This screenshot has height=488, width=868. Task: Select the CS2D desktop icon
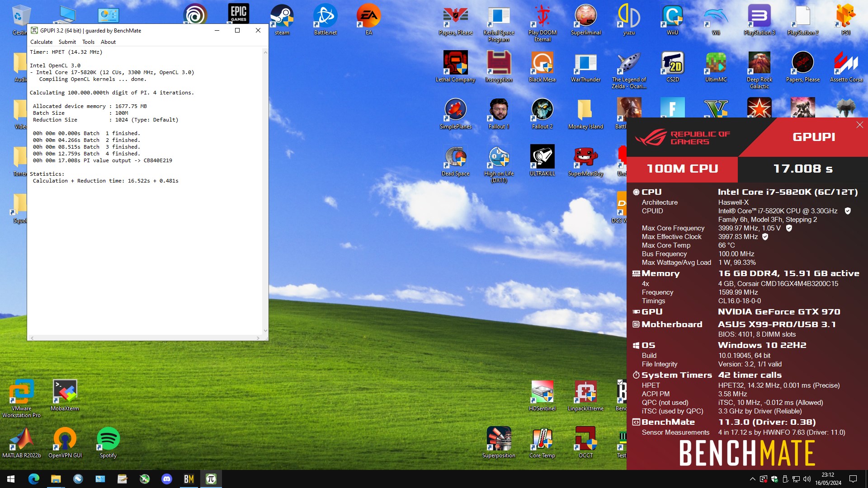click(672, 67)
